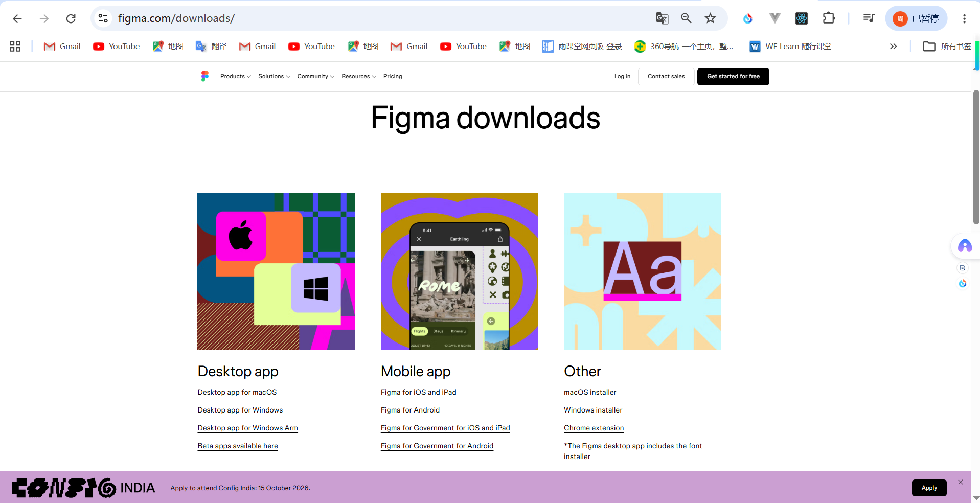The width and height of the screenshot is (980, 503).
Task: Click the "Mobile app" section heading
Action: (x=416, y=371)
